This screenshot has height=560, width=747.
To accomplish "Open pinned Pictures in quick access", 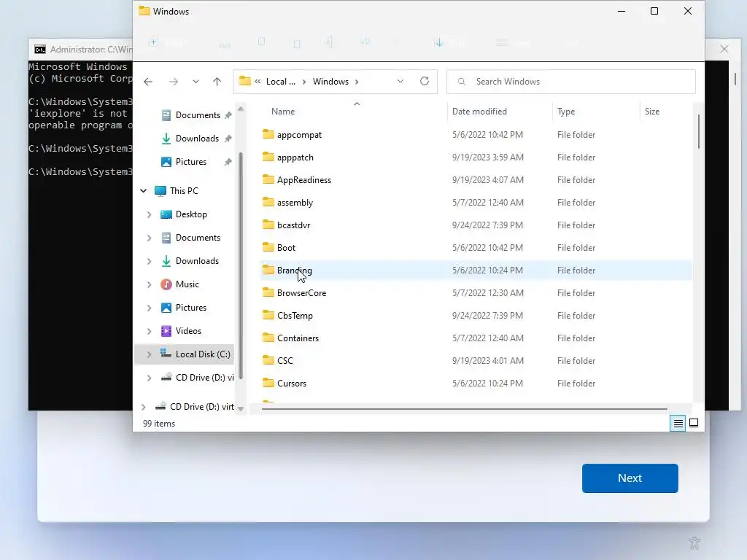I will 190,162.
